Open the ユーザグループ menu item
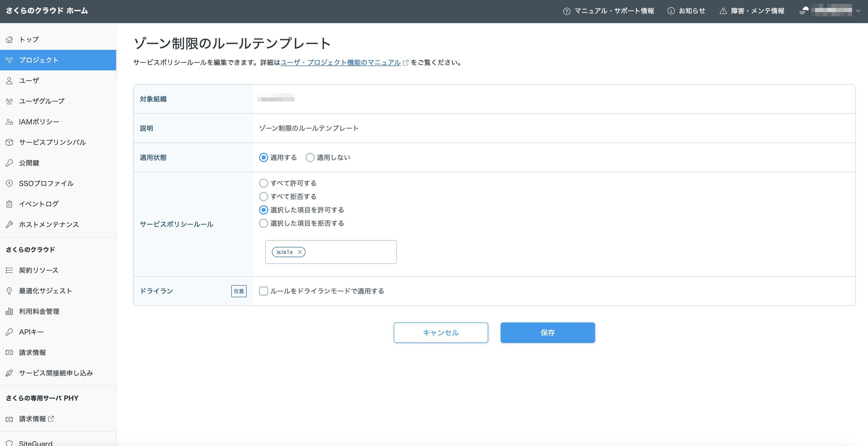Image resolution: width=868 pixels, height=446 pixels. click(41, 101)
